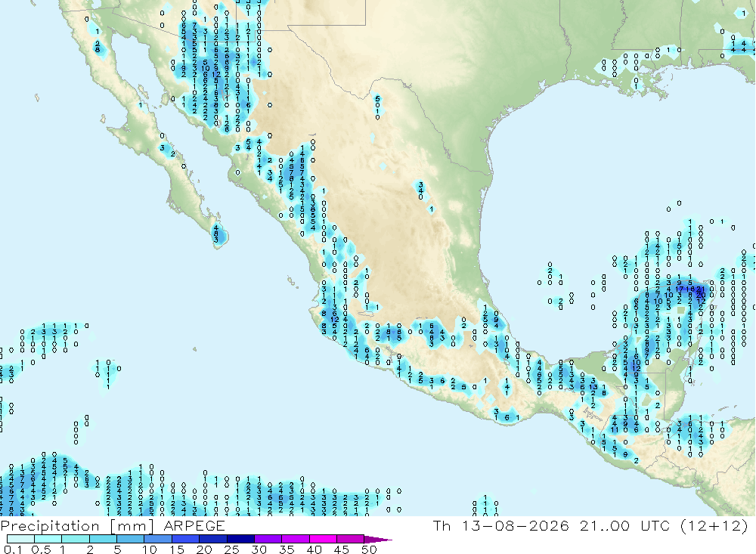Click legend tick label '35'
Screen dimensions: 756x554
[x=287, y=549]
